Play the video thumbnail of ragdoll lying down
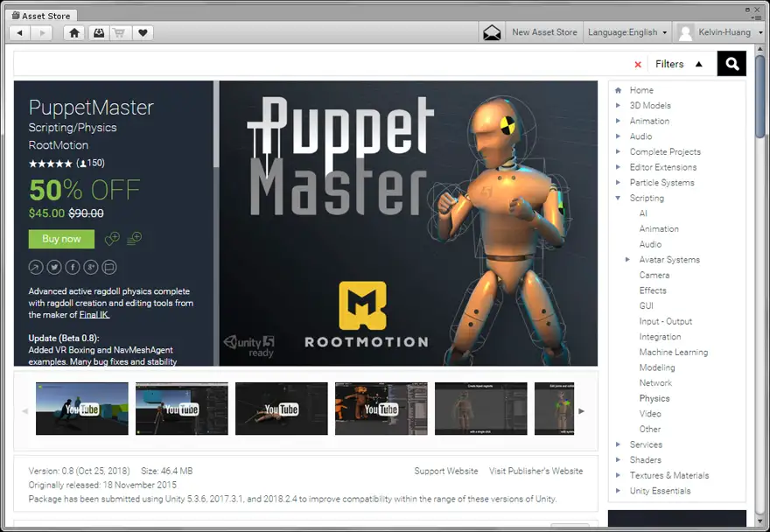The width and height of the screenshot is (770, 532). 282,409
